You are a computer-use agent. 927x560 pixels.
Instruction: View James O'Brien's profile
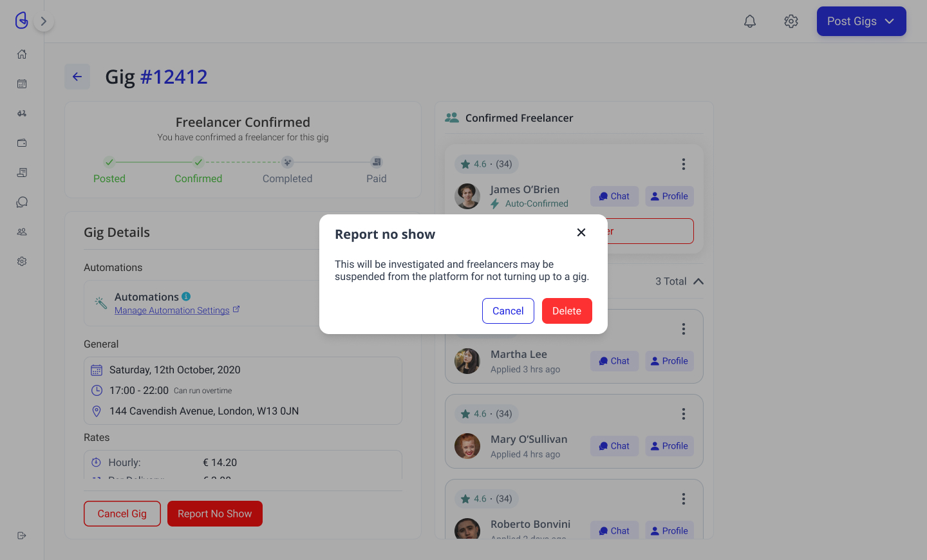(669, 196)
